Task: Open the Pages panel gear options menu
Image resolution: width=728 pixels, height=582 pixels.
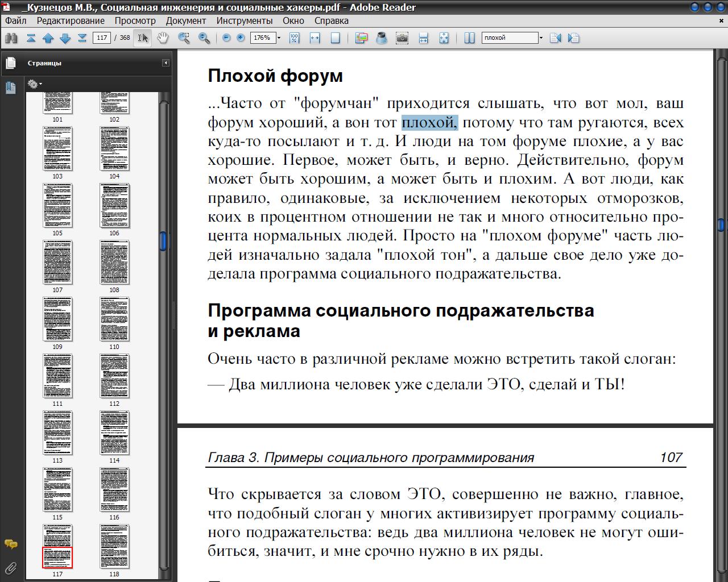Action: [x=34, y=84]
